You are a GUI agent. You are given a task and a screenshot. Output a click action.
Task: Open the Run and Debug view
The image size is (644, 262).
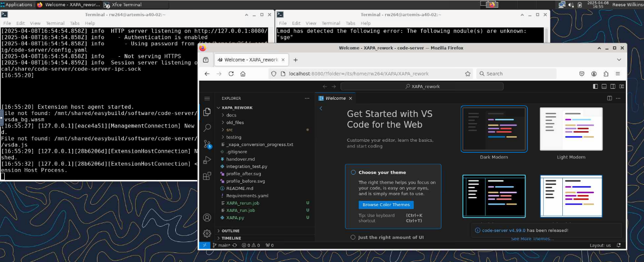click(x=207, y=160)
